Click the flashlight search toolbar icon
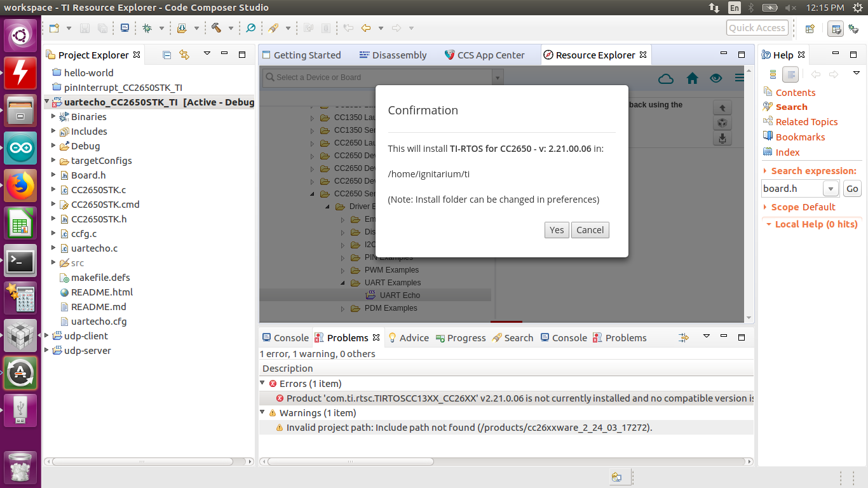The image size is (868, 488). pos(273,28)
